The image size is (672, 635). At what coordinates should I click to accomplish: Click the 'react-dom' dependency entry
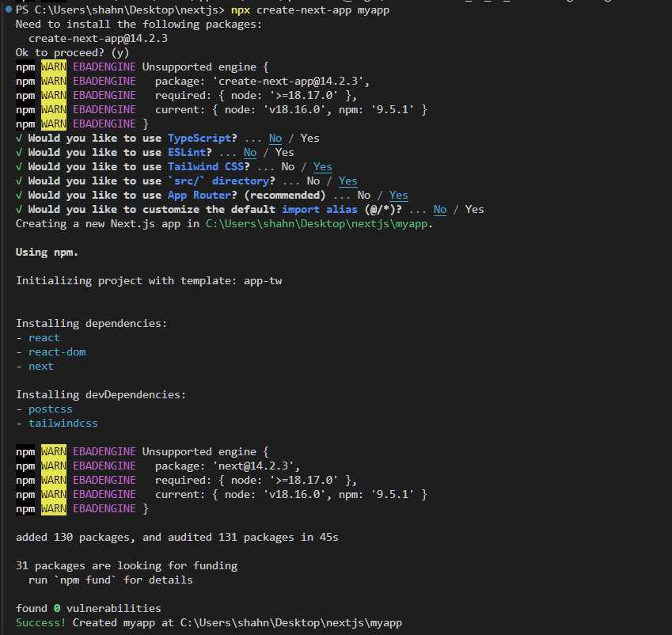coord(57,352)
